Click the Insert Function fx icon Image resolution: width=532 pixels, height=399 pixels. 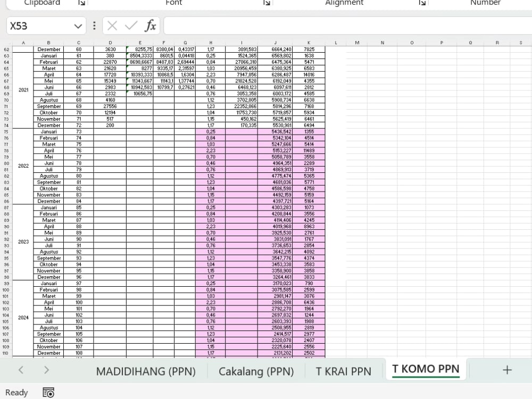[151, 26]
